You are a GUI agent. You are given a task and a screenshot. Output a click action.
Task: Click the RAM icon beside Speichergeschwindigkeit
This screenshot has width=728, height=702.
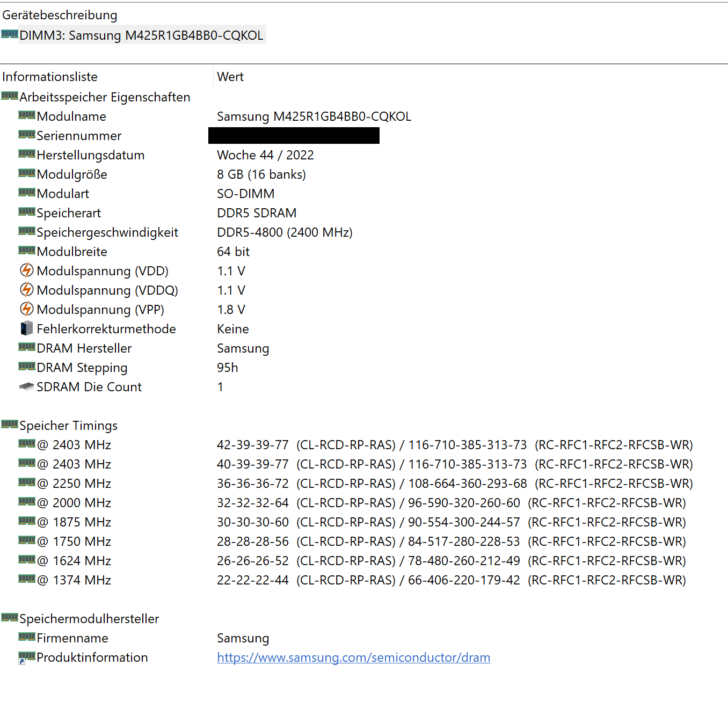tap(27, 231)
